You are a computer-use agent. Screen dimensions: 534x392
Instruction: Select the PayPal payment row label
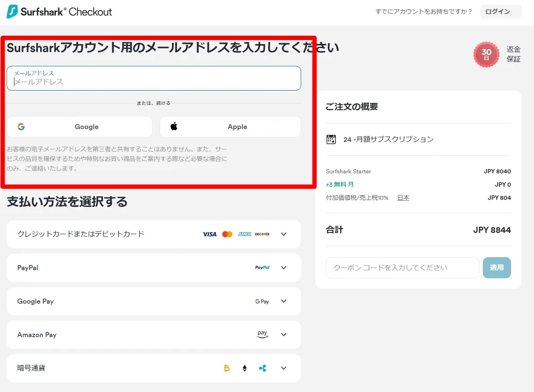[x=28, y=268]
